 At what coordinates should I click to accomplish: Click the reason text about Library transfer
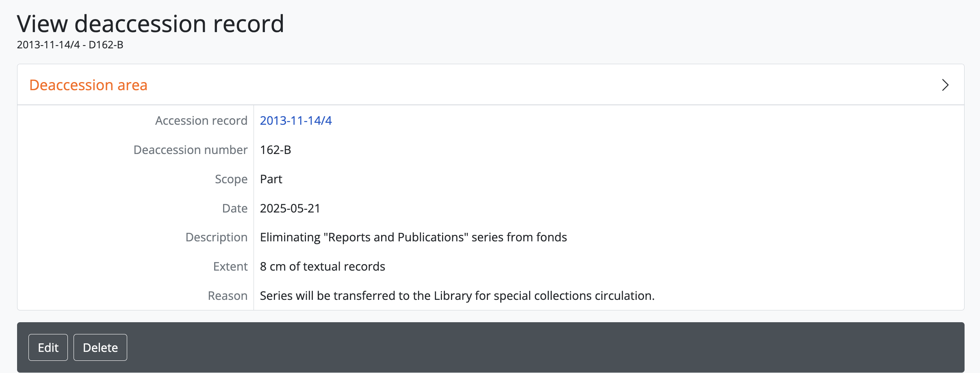(457, 296)
